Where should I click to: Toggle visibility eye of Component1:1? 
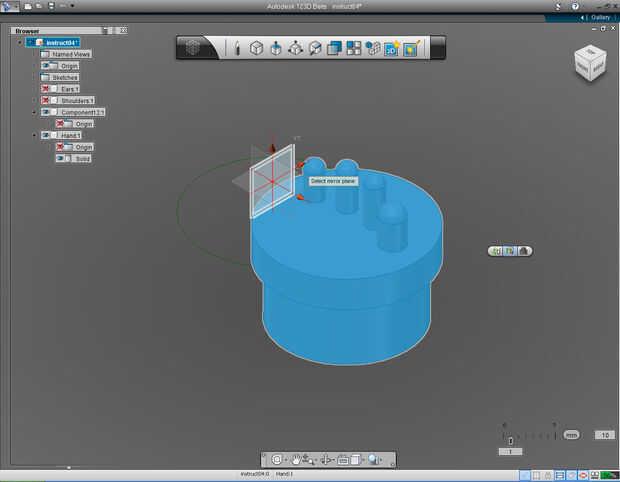(45, 112)
